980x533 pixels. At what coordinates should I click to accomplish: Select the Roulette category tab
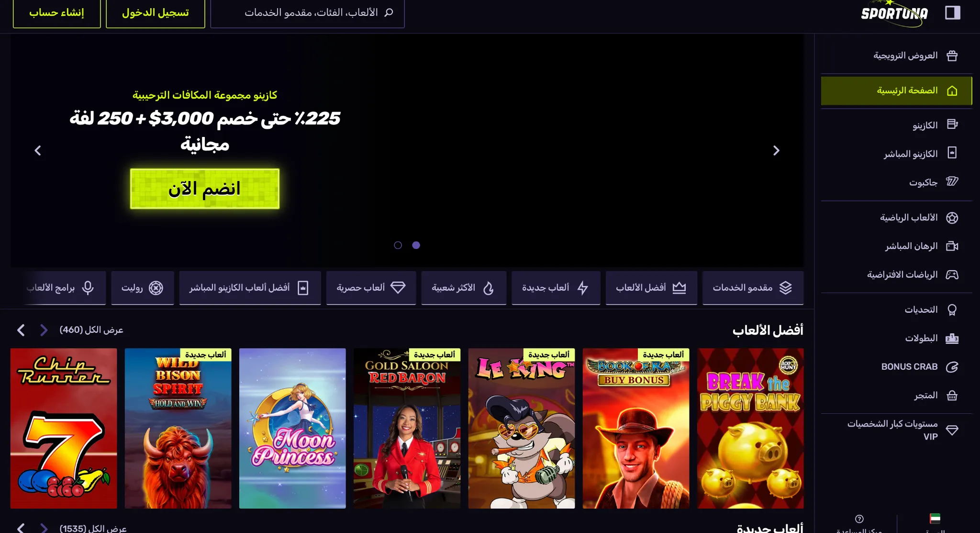pos(143,288)
